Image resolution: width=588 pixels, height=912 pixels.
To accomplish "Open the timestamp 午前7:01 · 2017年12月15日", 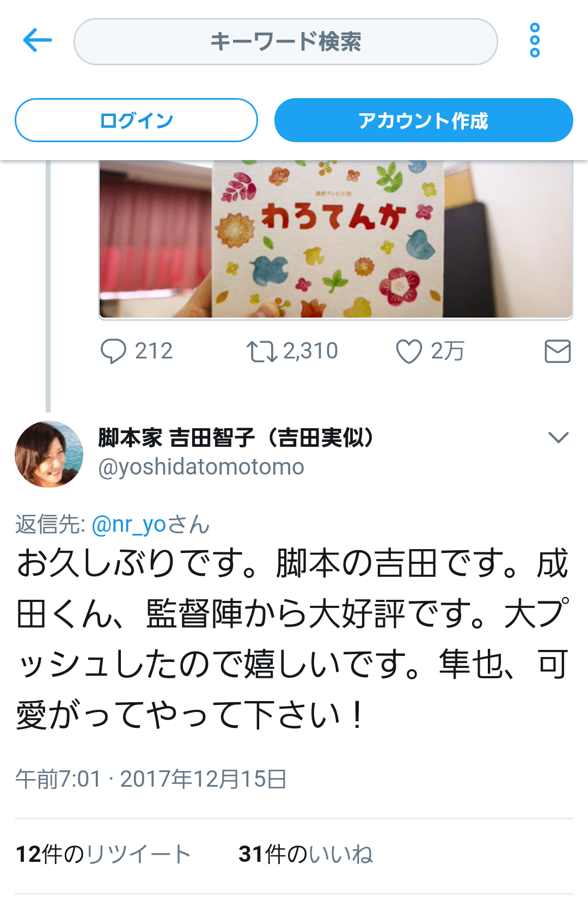I will 151,779.
